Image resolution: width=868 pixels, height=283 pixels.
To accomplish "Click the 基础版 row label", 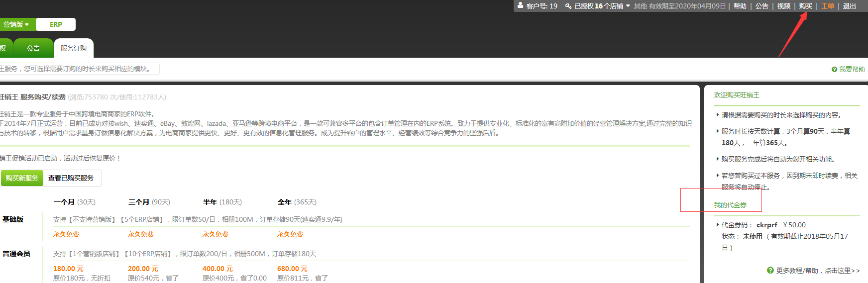I will pos(13,219).
